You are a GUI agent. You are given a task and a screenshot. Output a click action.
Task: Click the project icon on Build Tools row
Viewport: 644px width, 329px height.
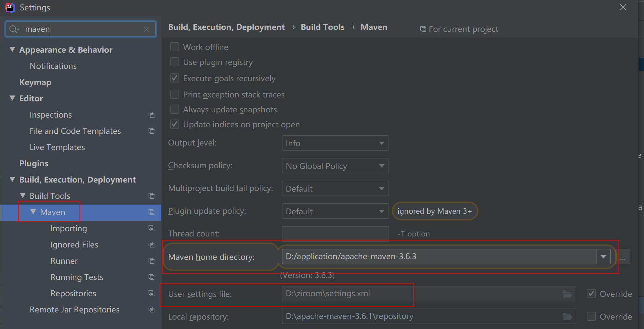pyautogui.click(x=151, y=196)
